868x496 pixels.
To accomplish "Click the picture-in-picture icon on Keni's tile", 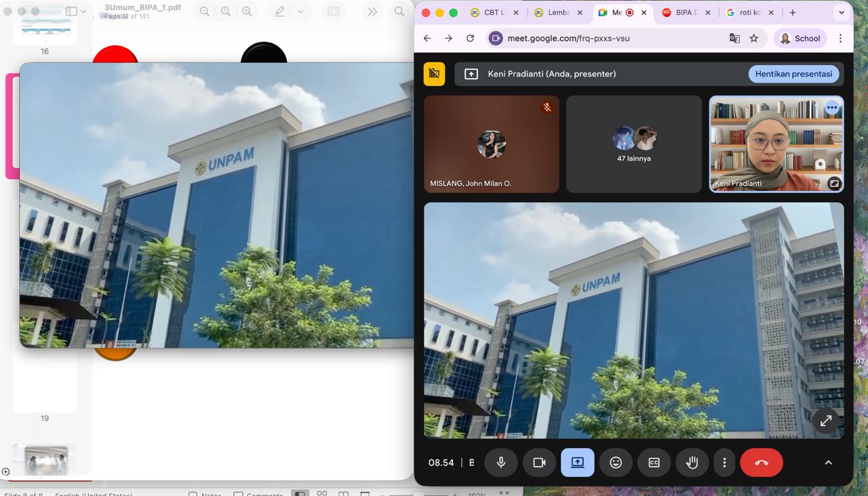I will [x=834, y=184].
